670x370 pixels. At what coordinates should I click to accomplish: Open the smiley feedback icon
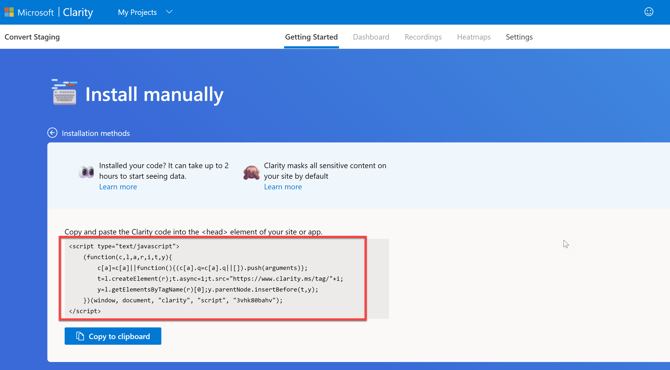(x=649, y=12)
